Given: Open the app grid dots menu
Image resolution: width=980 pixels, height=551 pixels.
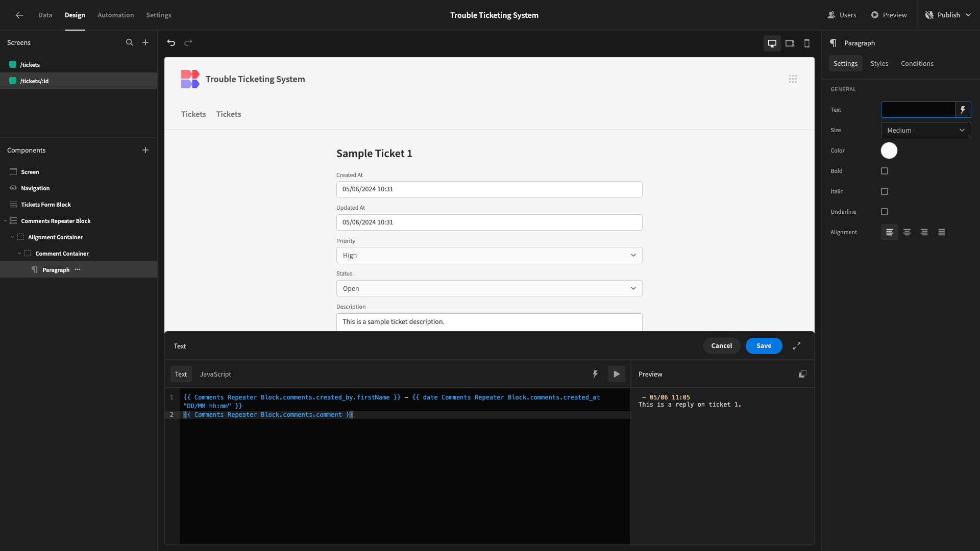Looking at the screenshot, I should tap(793, 79).
